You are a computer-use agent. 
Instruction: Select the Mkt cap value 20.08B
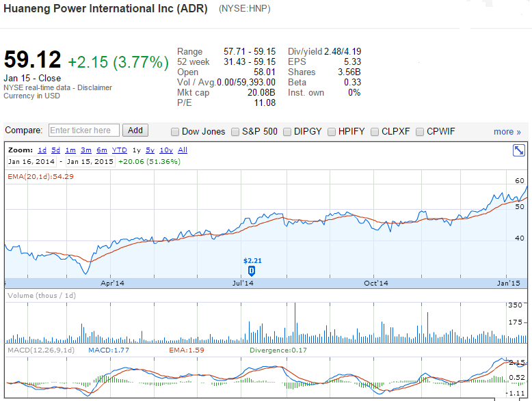(261, 92)
